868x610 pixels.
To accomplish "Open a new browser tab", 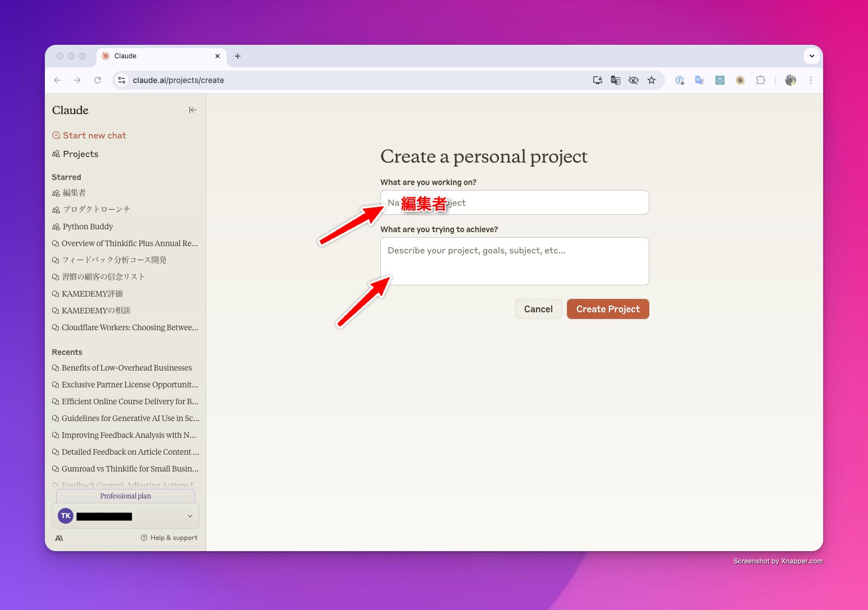I will click(238, 56).
